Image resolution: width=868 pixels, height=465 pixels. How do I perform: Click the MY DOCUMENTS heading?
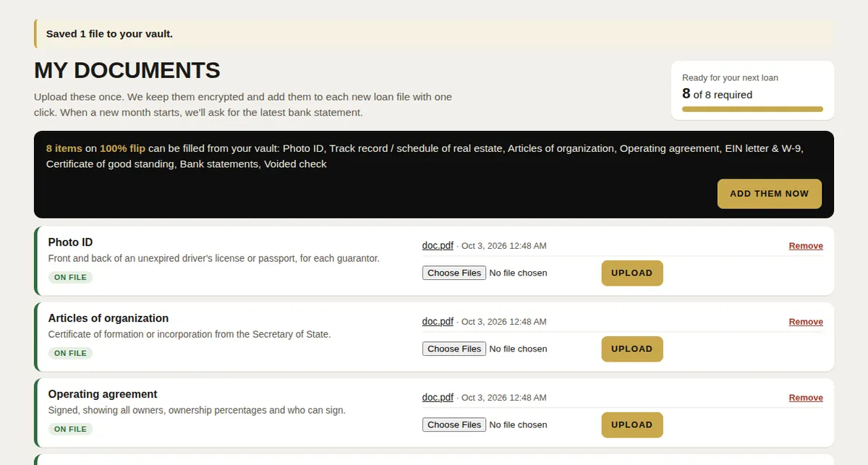click(127, 70)
